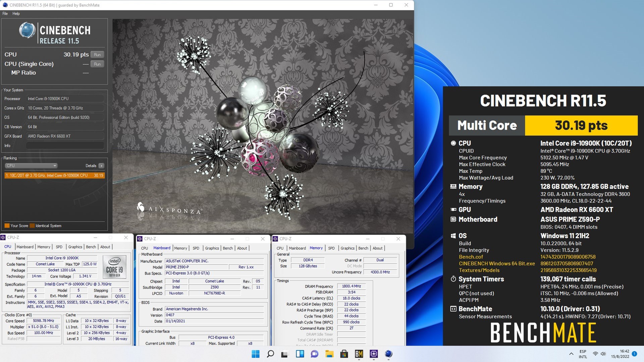Click the Uncore Frequency value 4300.0 MHz

(380, 272)
